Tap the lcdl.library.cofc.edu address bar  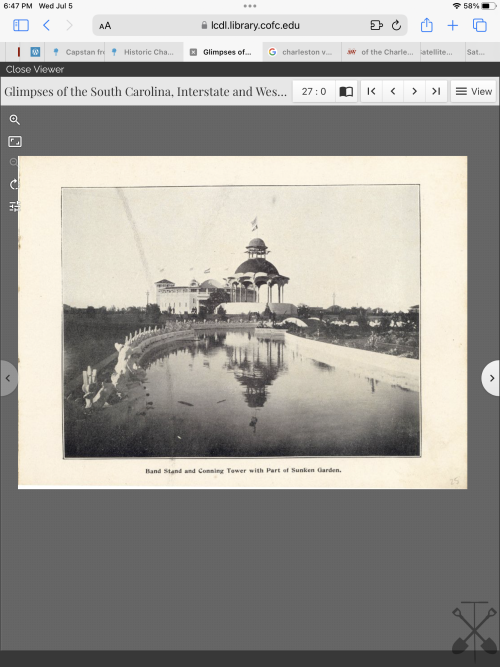coord(250,26)
